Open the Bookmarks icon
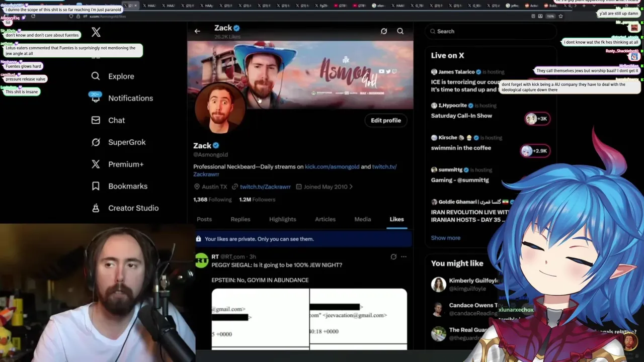This screenshot has width=644, height=362. pos(96,186)
